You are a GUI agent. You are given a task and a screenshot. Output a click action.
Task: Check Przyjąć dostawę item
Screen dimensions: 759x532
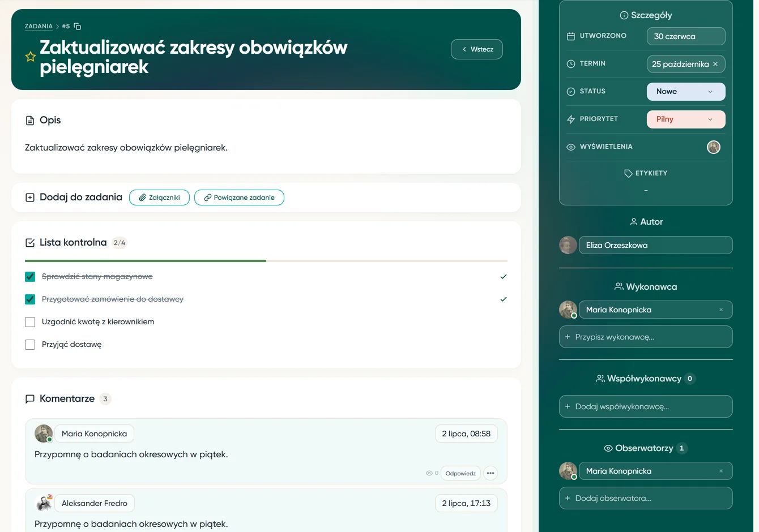point(30,345)
